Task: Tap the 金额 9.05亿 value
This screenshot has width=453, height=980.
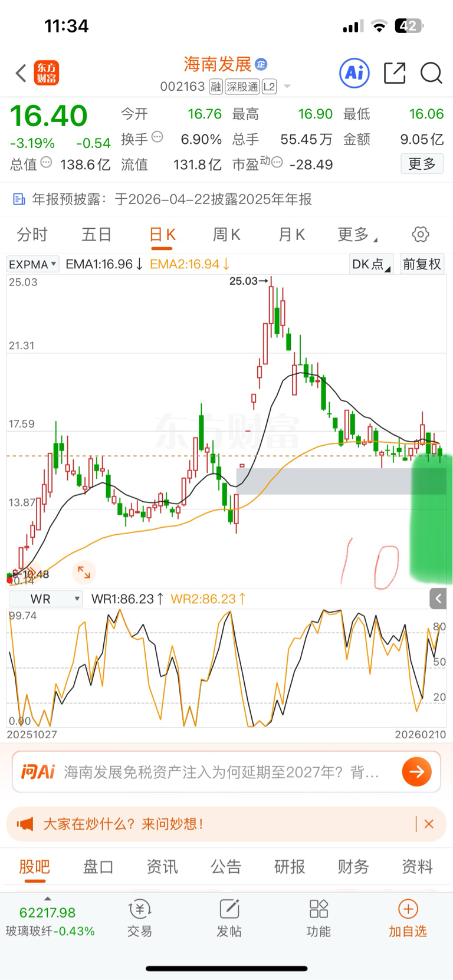Action: pos(422,139)
